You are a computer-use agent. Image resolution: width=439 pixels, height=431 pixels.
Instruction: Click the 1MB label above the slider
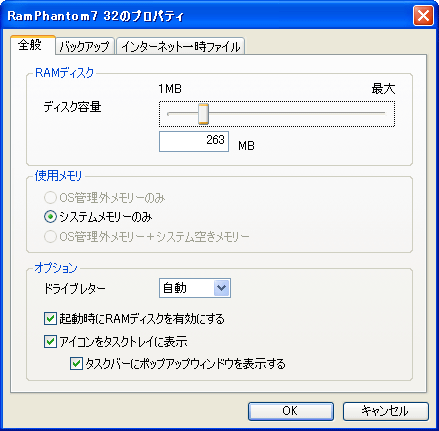[170, 89]
